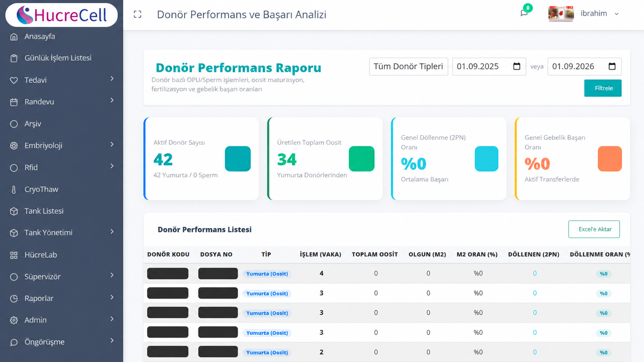
Task: Expand the Tedavi submenu chevron
Action: (112, 78)
